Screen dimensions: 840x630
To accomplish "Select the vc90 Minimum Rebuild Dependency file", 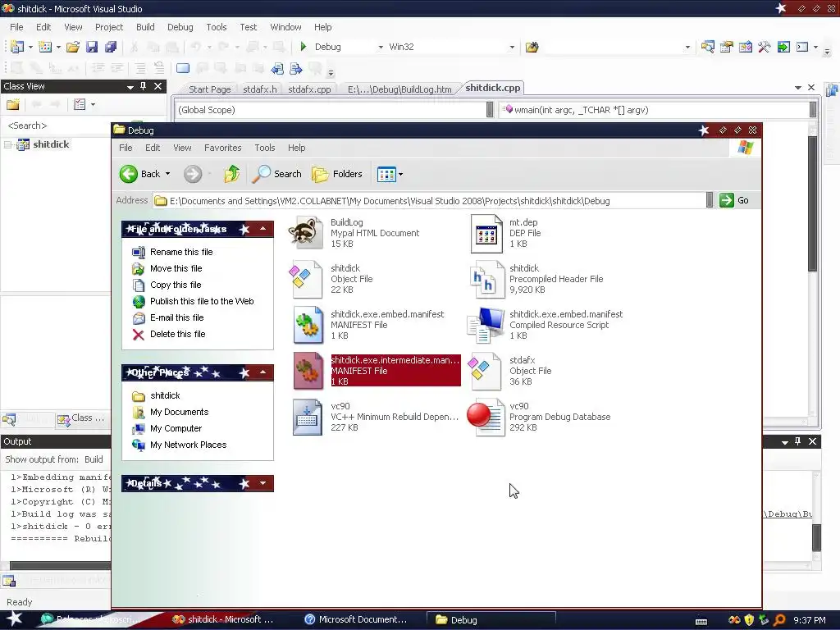I will click(375, 417).
